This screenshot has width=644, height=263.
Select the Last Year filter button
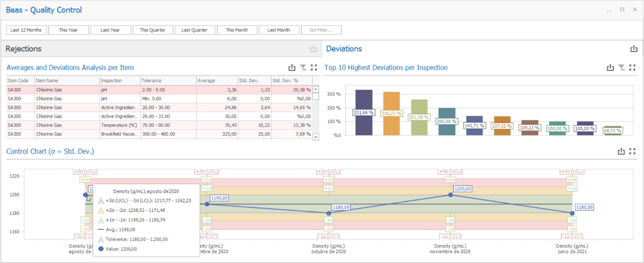pos(110,30)
